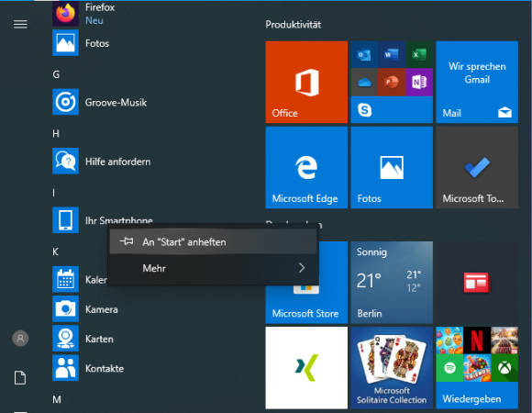This screenshot has height=413, width=532.
Task: Open the Office tile
Action: click(306, 82)
